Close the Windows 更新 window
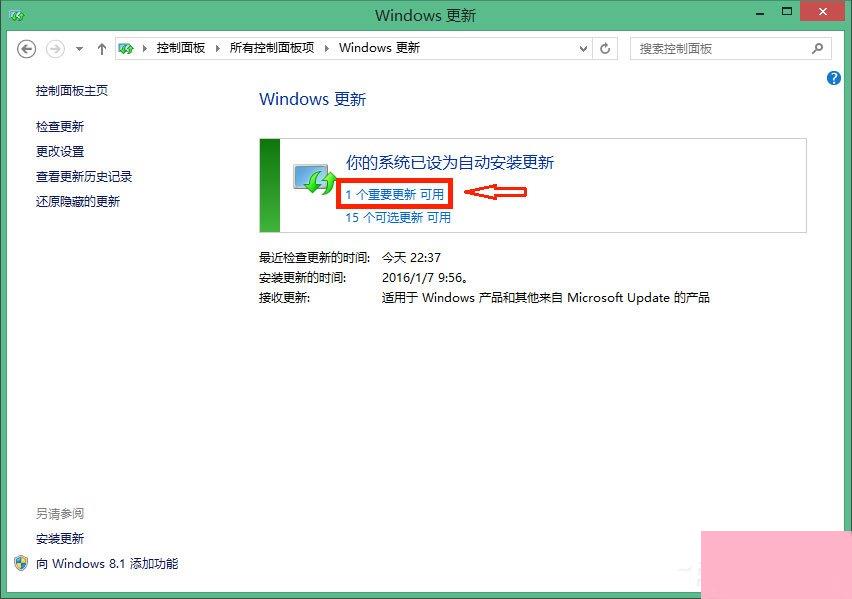Image resolution: width=852 pixels, height=599 pixels. point(823,11)
